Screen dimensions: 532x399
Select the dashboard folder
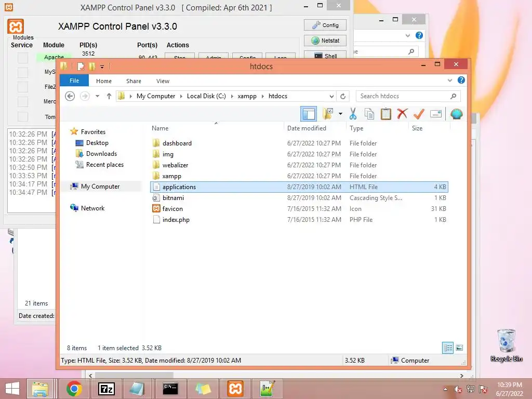299,143
